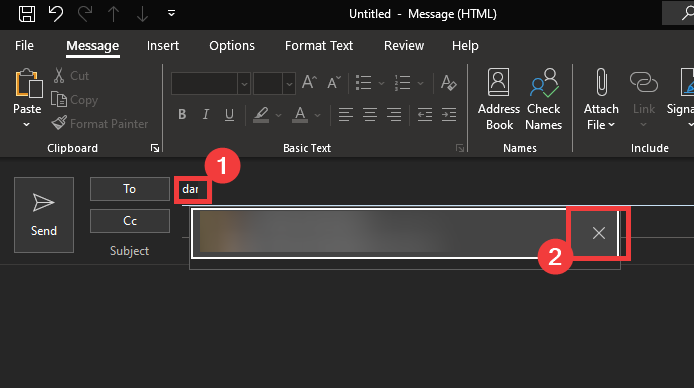Image resolution: width=694 pixels, height=388 pixels.
Task: Open font color picker arrow
Action: coord(317,115)
